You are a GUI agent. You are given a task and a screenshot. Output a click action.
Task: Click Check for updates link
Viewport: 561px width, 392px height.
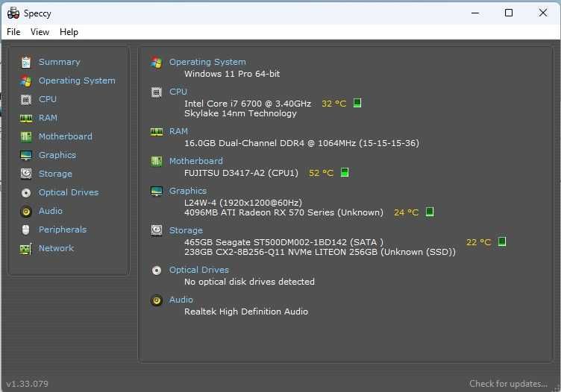click(x=509, y=384)
